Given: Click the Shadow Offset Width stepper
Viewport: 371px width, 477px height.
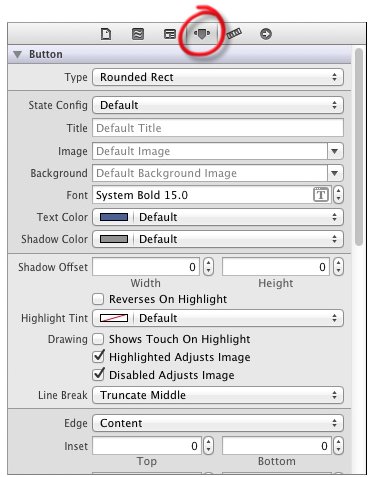Looking at the screenshot, I should (x=208, y=267).
